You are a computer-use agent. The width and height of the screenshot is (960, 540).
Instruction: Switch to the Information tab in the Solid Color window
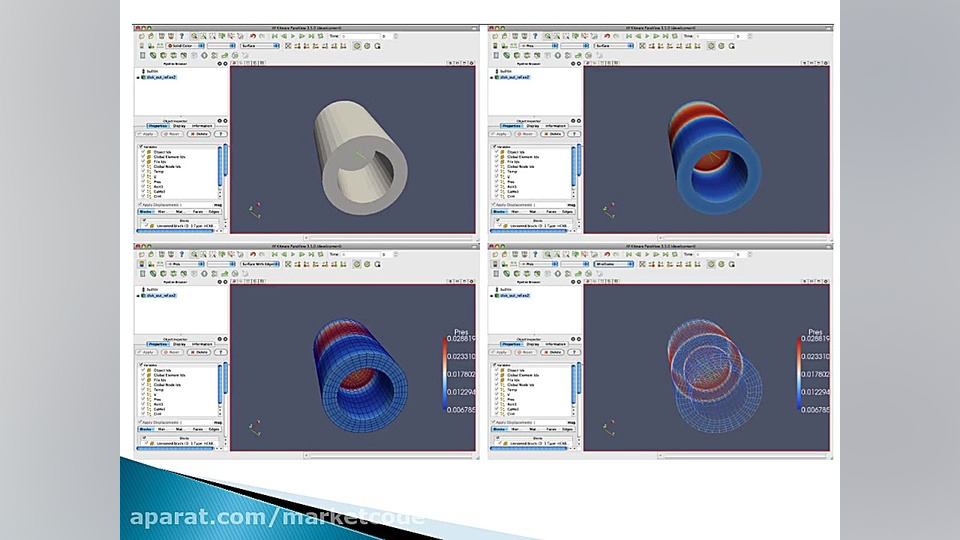(202, 126)
